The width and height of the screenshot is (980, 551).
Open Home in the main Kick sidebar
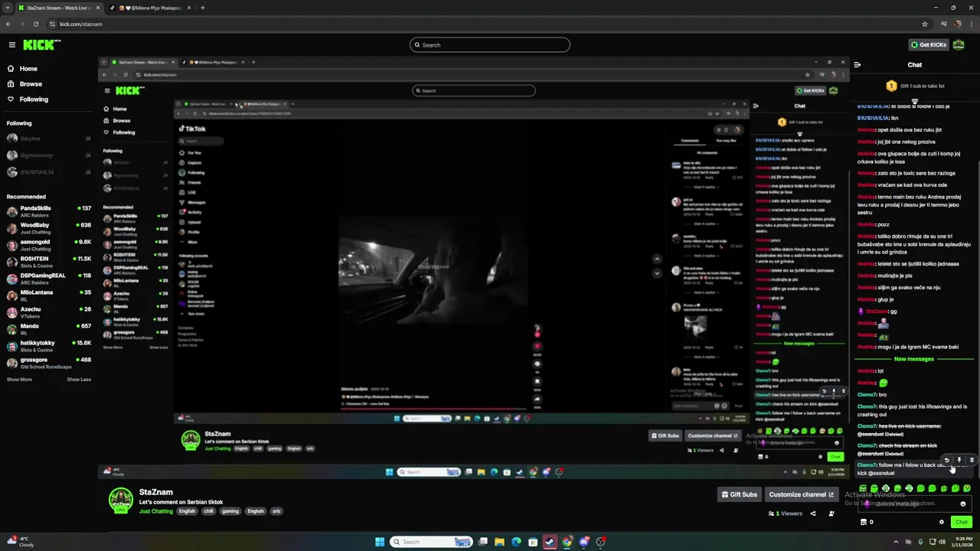[x=28, y=69]
